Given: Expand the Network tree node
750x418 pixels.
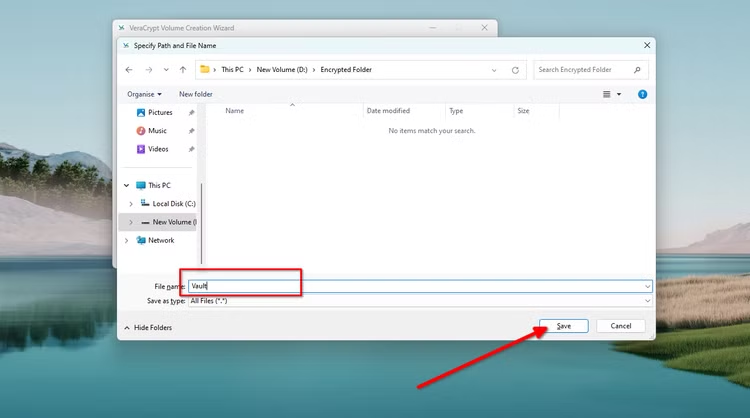Looking at the screenshot, I should 126,240.
